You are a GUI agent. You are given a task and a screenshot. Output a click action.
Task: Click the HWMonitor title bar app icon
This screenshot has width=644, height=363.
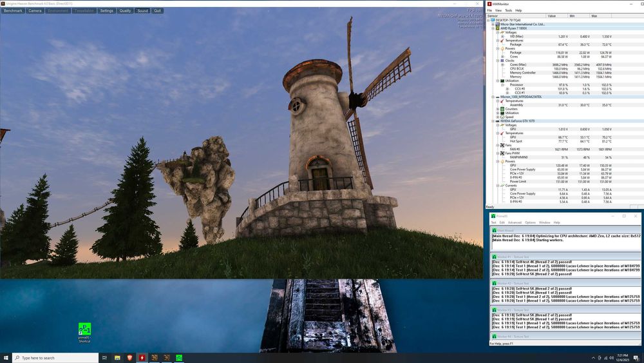click(489, 4)
